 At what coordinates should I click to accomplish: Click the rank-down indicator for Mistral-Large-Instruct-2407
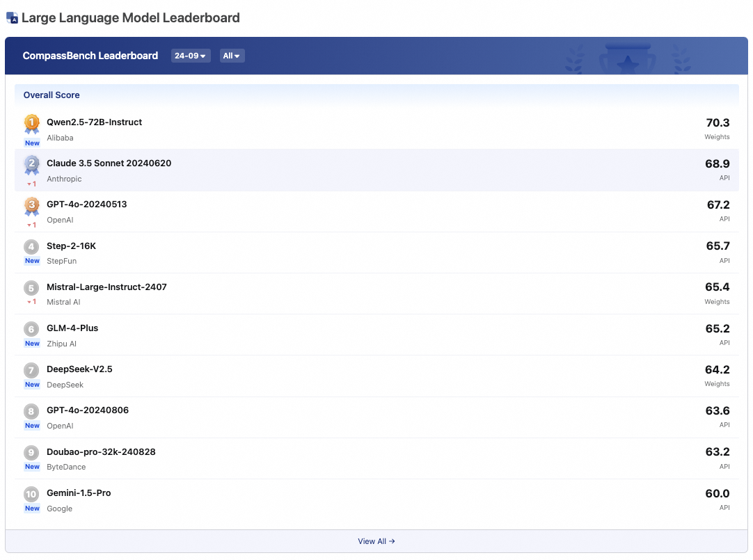pyautogui.click(x=32, y=302)
